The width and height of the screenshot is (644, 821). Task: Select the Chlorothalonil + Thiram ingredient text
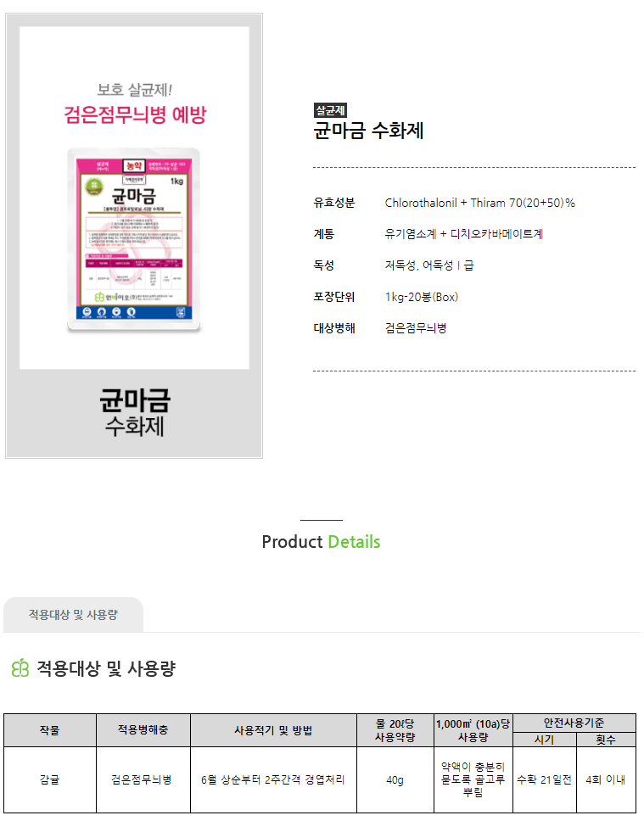(479, 203)
